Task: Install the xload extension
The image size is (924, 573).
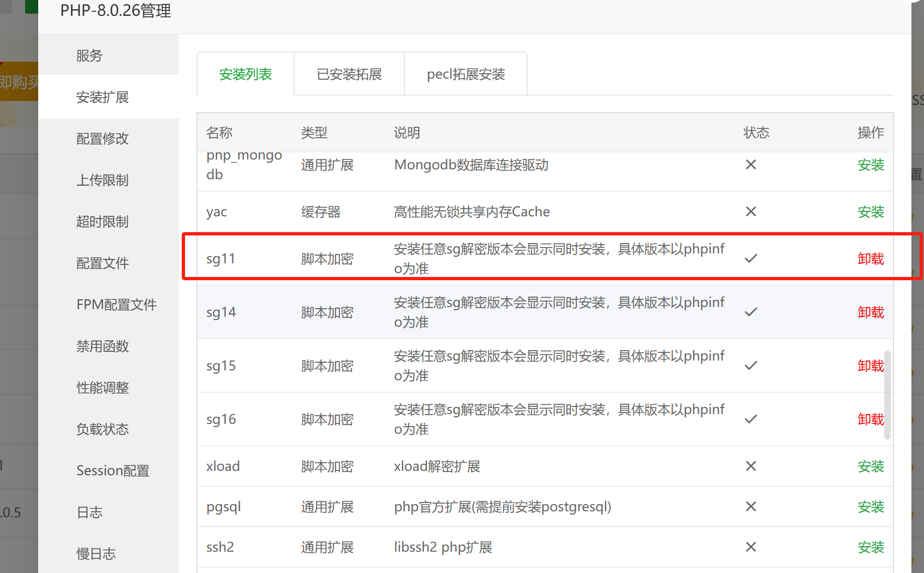Action: click(871, 466)
